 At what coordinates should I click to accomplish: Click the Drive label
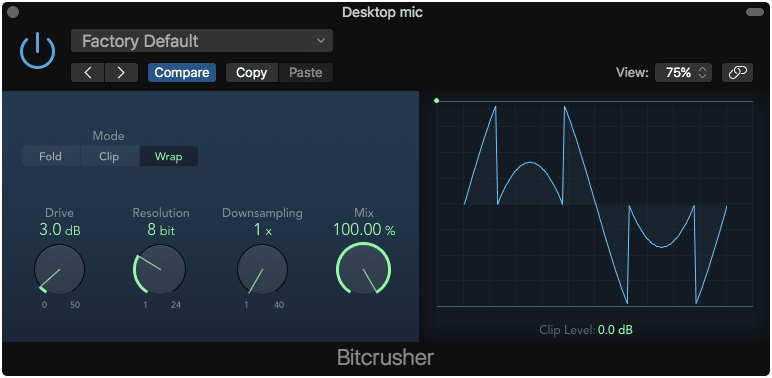pos(59,213)
